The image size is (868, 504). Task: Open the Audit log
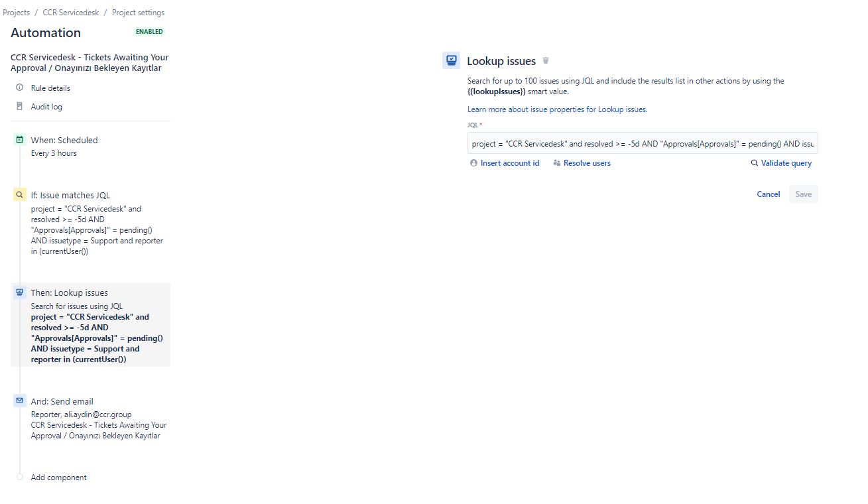click(x=46, y=107)
